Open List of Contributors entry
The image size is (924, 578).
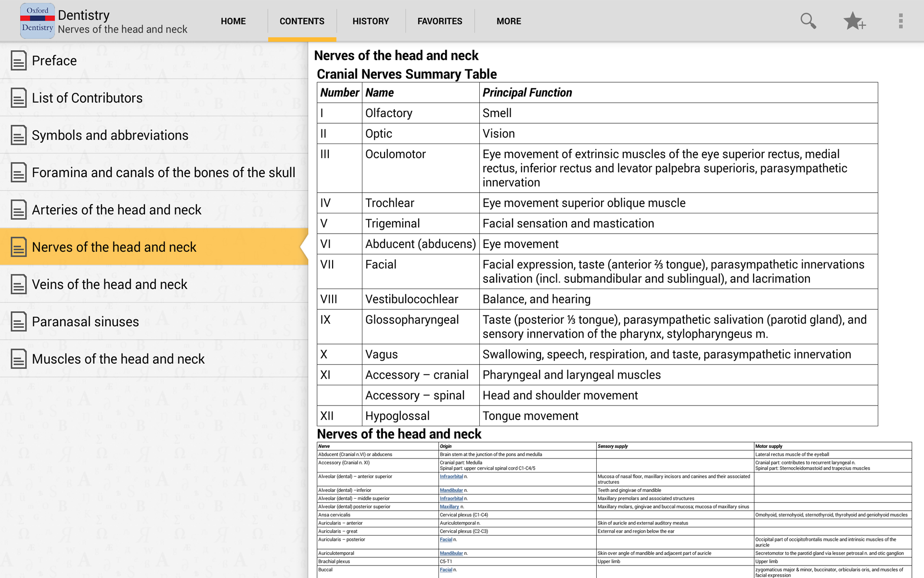click(154, 98)
